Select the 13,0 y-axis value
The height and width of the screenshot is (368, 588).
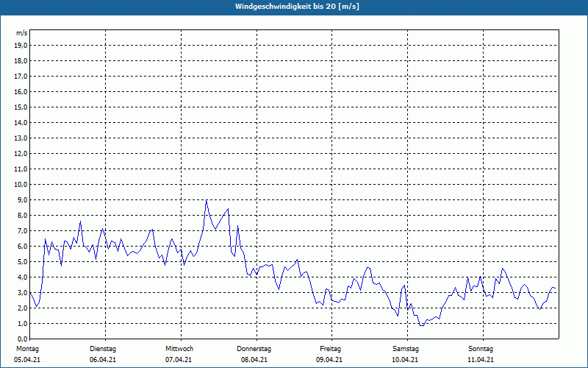coord(21,138)
